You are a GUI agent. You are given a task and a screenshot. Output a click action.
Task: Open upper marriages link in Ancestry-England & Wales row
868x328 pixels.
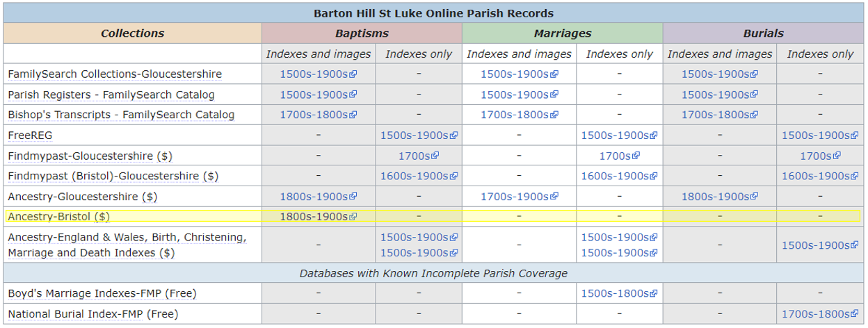(620, 238)
